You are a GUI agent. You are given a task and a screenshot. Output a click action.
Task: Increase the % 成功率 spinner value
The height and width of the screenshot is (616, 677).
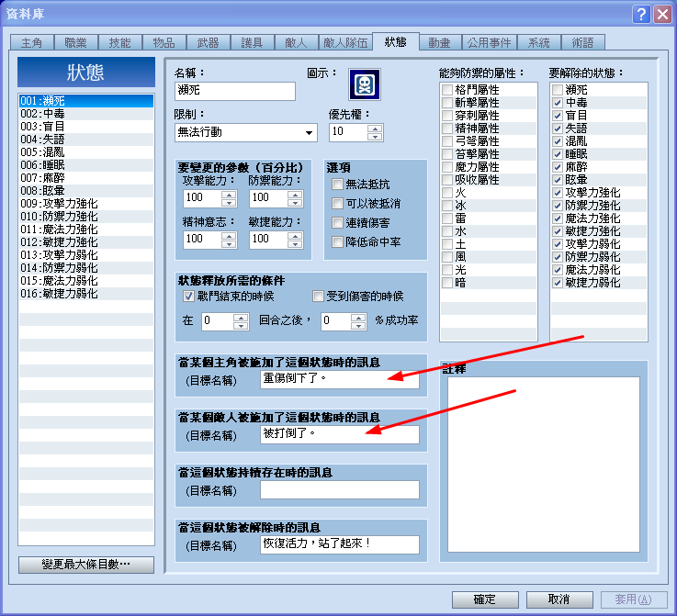click(x=358, y=318)
